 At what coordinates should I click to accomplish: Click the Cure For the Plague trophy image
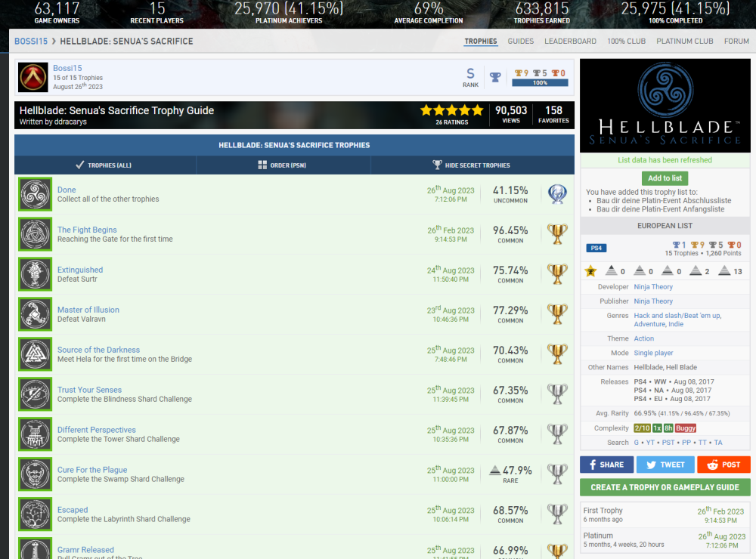coord(35,474)
